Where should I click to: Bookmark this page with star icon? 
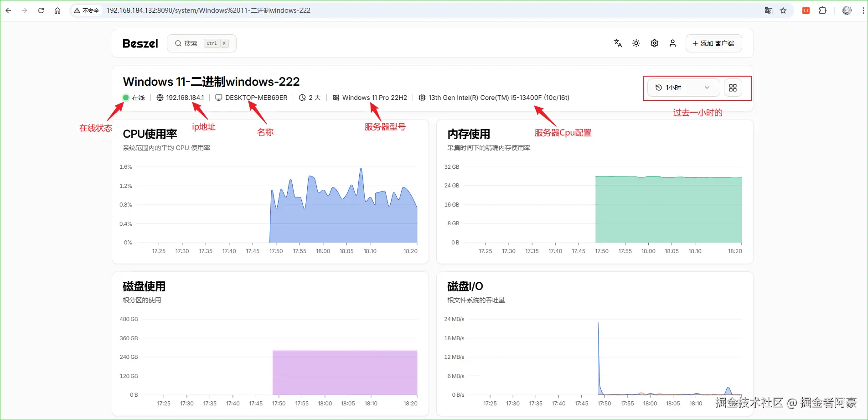tap(783, 10)
